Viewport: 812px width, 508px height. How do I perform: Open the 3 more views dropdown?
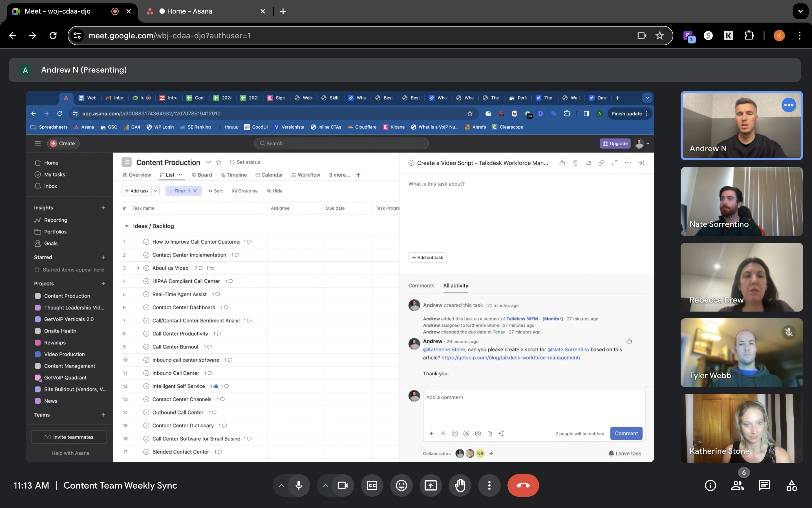pyautogui.click(x=339, y=175)
